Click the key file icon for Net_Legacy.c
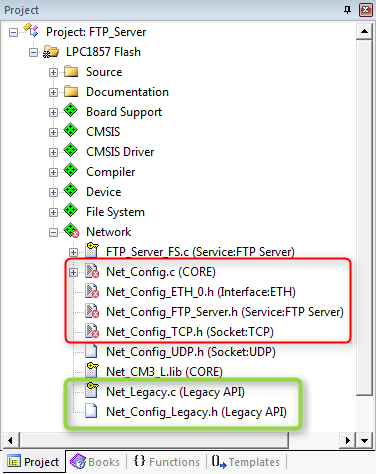Viewport: 376px width, 474px height. tap(92, 390)
